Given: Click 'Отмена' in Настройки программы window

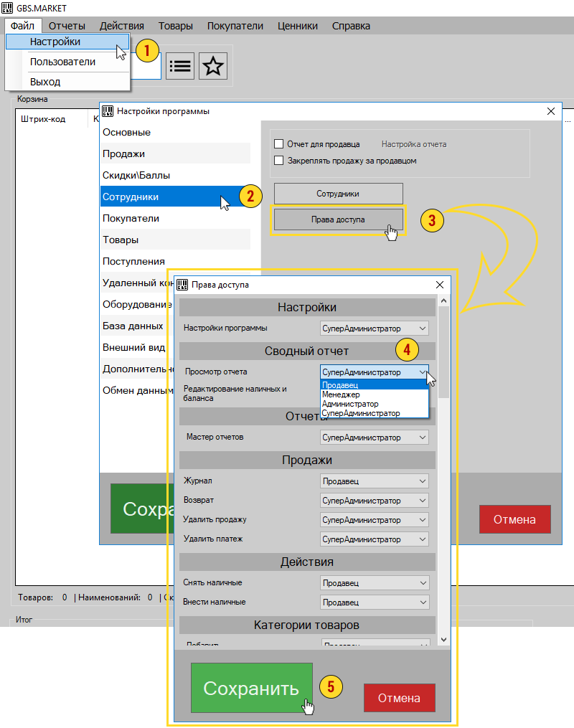Looking at the screenshot, I should point(514,519).
